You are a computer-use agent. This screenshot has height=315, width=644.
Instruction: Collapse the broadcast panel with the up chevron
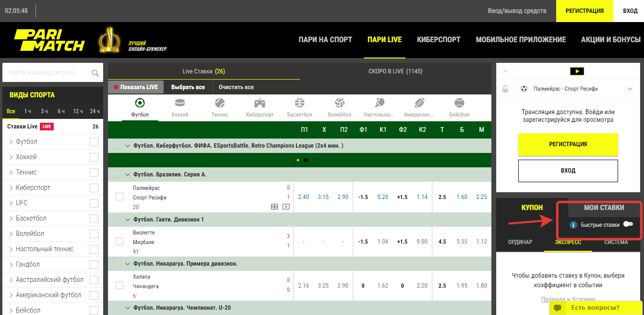505,71
